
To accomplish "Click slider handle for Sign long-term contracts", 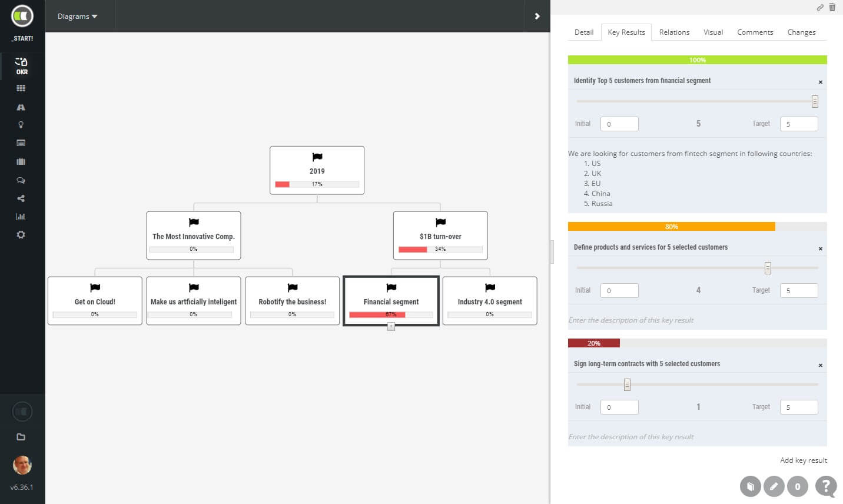I will pyautogui.click(x=627, y=385).
